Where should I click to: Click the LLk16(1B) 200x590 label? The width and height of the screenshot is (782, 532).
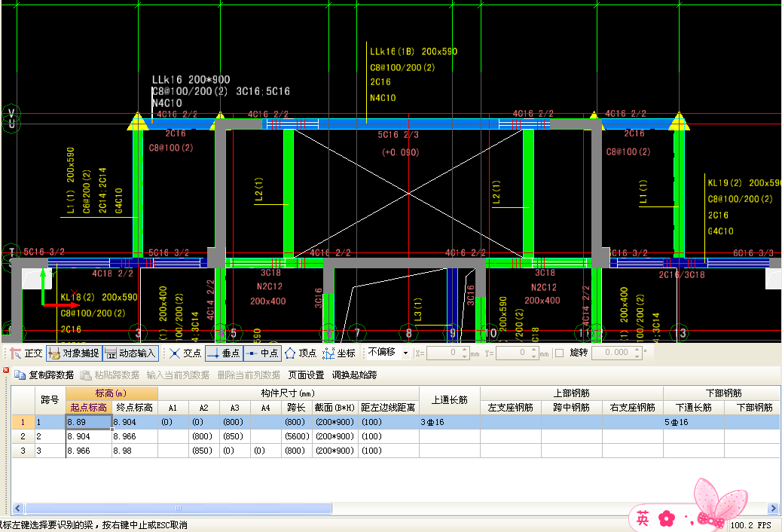[x=414, y=51]
